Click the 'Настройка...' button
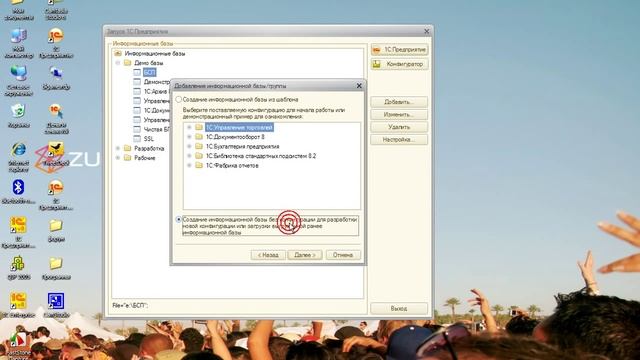The height and width of the screenshot is (360, 640). pyautogui.click(x=399, y=140)
